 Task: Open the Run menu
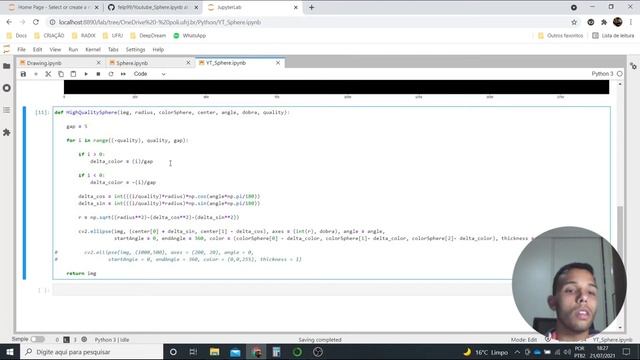click(x=73, y=49)
